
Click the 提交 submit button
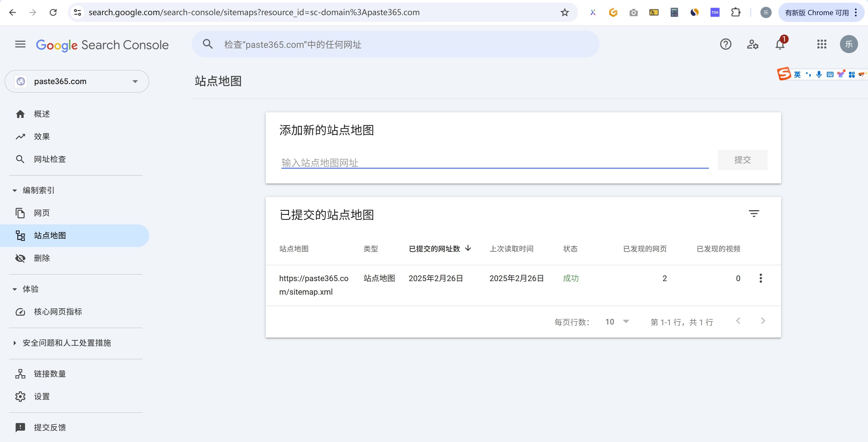(742, 160)
